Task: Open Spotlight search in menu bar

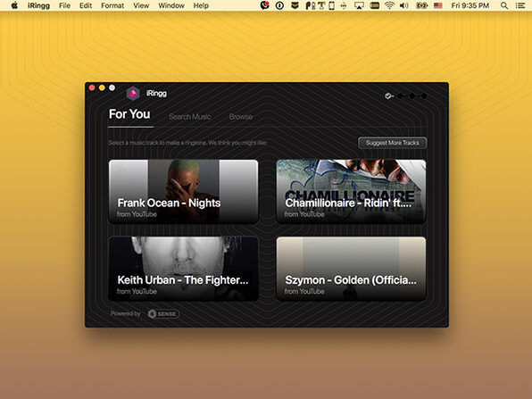Action: tap(504, 5)
